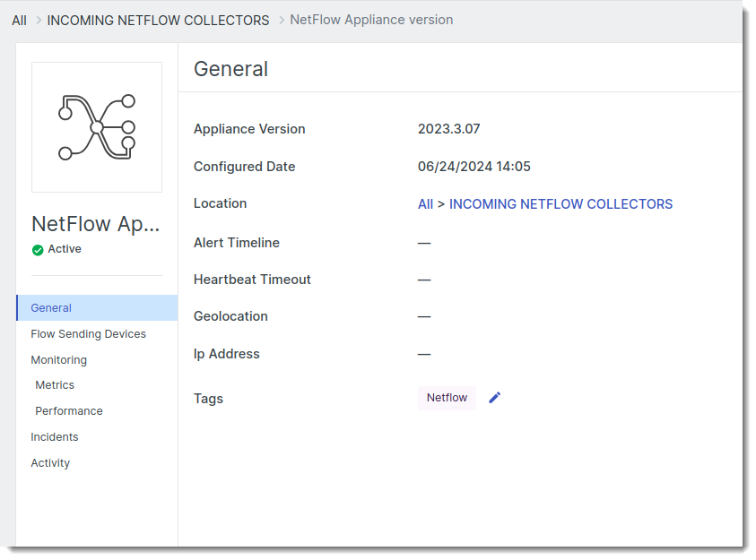
Task: Click the Alert Timeline label
Action: pos(236,243)
